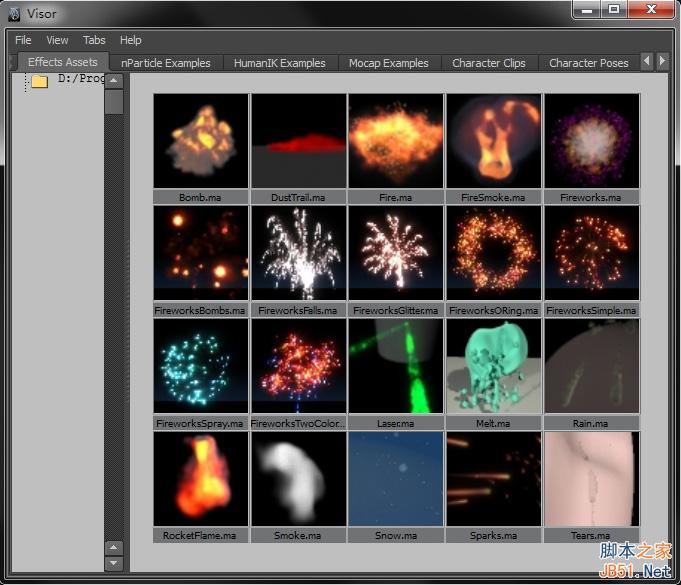Click the tab strip left arrow
The image size is (681, 585).
(x=647, y=61)
